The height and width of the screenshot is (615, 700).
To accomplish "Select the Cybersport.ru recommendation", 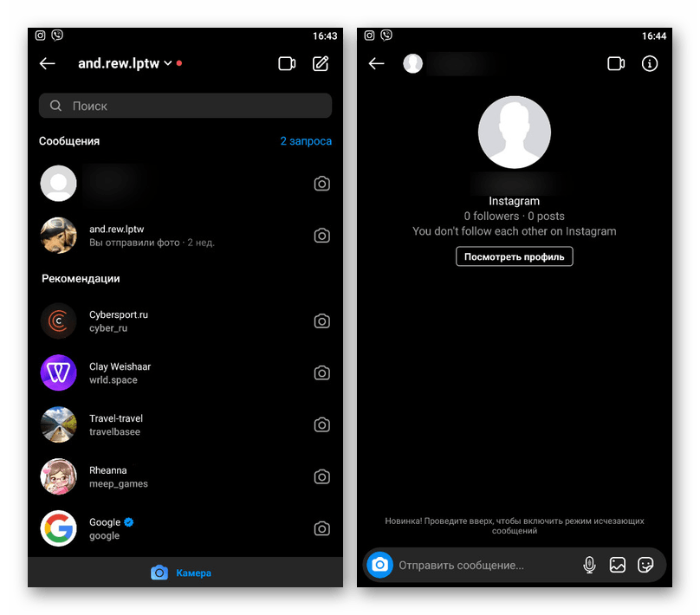I will 185,320.
